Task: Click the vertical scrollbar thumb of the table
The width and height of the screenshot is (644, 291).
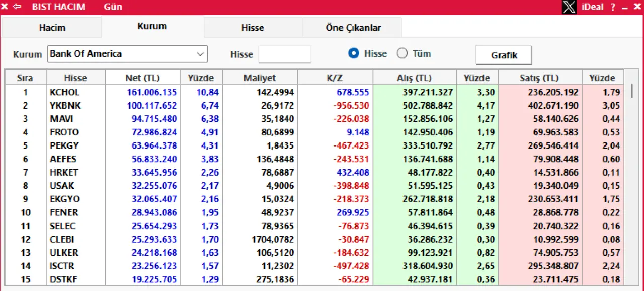Action: click(x=631, y=91)
